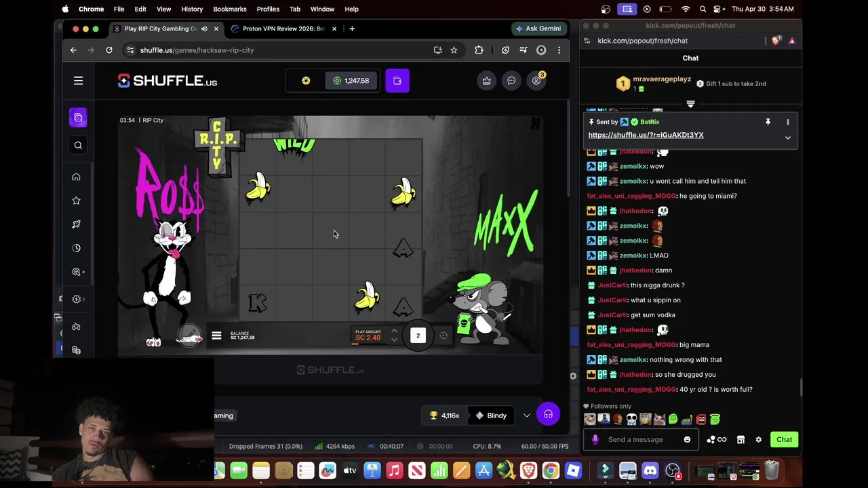Open the Bookmarks menu
The image size is (868, 488).
(230, 9)
